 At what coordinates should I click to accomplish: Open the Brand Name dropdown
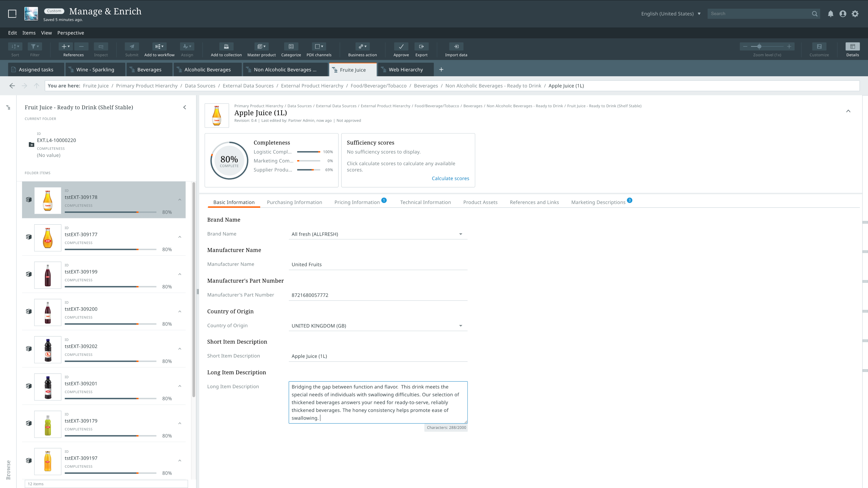[461, 234]
